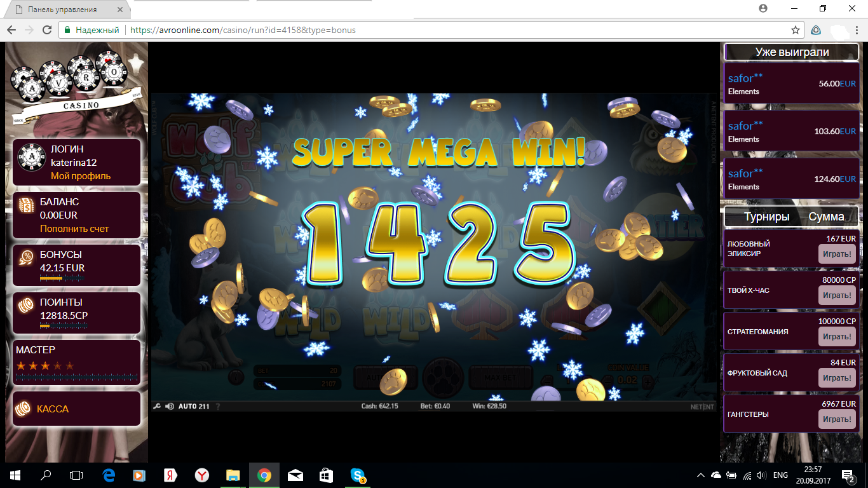
Task: Open the slot game settings wrench
Action: click(157, 406)
